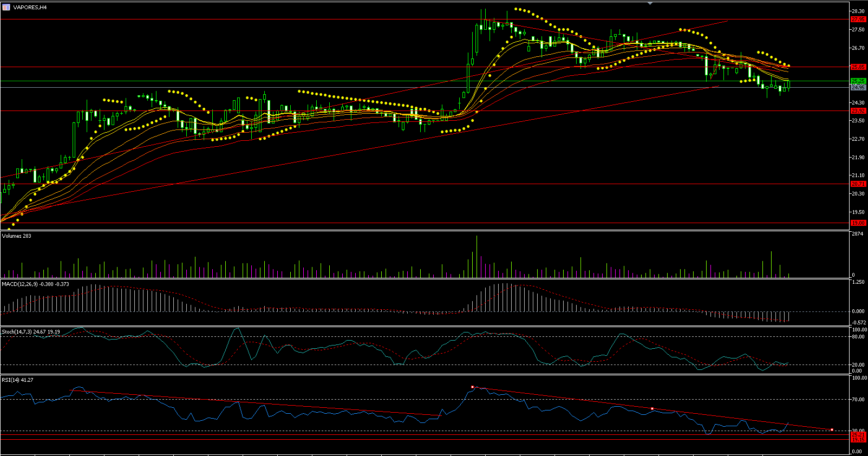Click the Stoch(14,7,3) indicator label
This screenshot has height=456, width=868.
click(x=30, y=331)
